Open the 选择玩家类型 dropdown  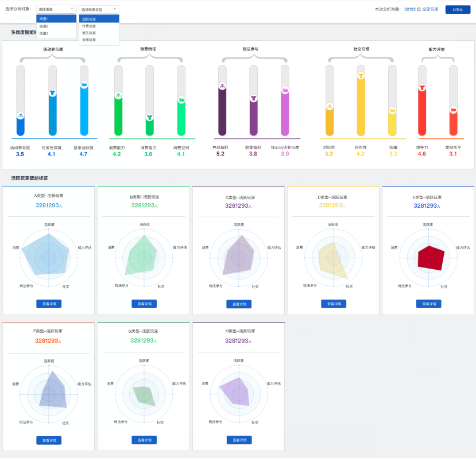(99, 9)
